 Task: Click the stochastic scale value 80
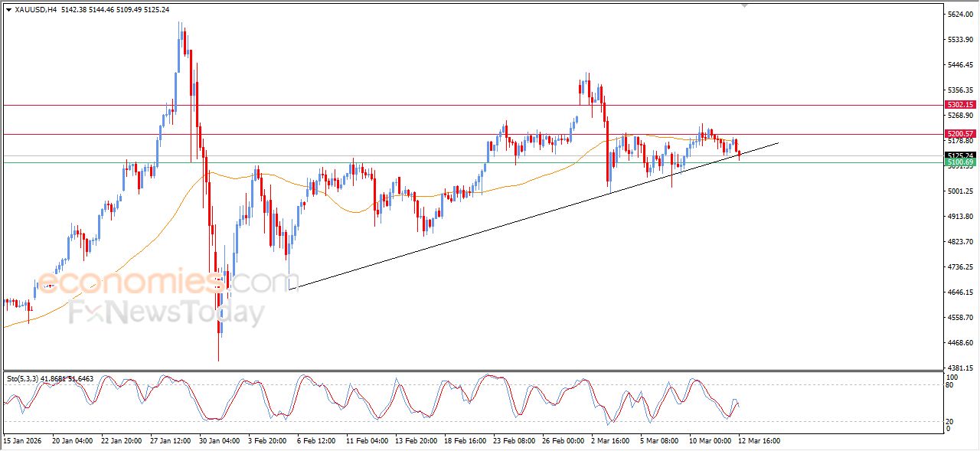click(x=952, y=385)
